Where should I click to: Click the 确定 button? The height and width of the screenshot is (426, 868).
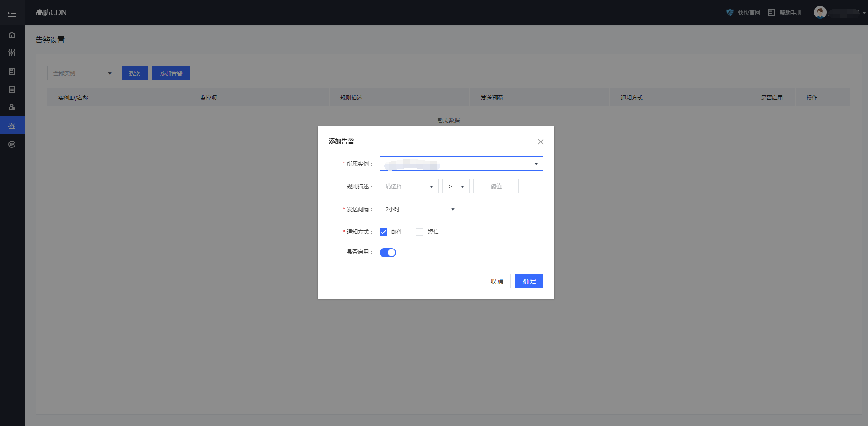[529, 281]
